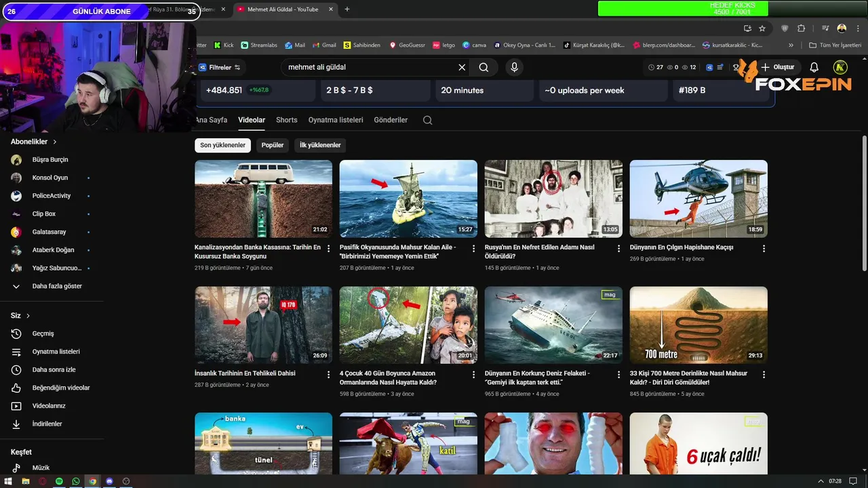Expand the Siz section chevron

pyautogui.click(x=28, y=316)
